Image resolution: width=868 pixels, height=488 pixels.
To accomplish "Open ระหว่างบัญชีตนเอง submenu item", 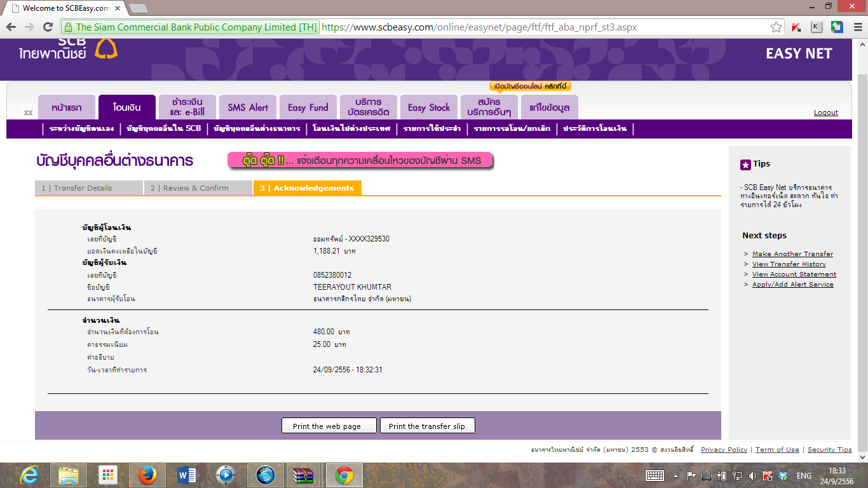I will [81, 129].
